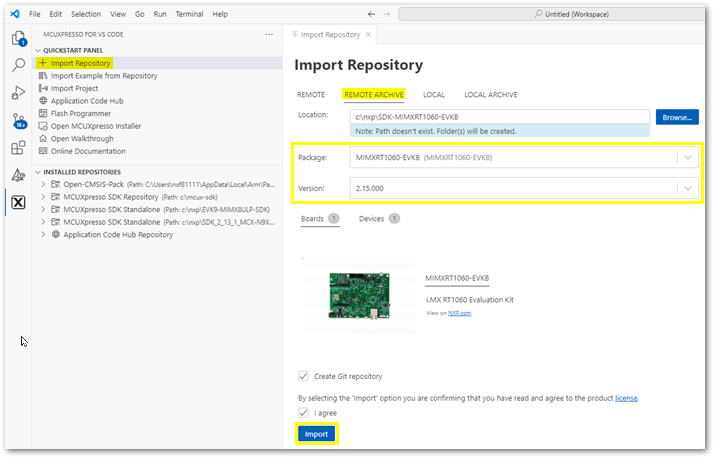The image size is (714, 458).
Task: Open the Run menu
Action: pos(160,14)
